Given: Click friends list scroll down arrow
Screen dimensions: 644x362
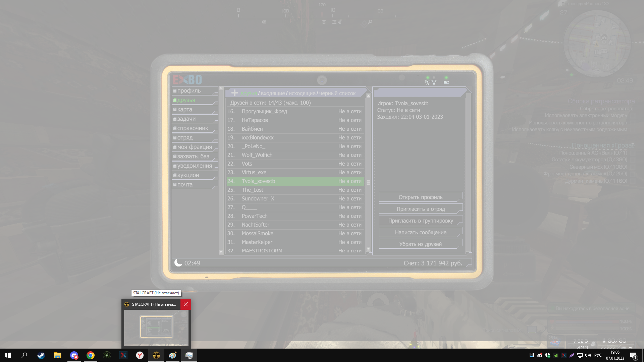Looking at the screenshot, I should coord(368,249).
